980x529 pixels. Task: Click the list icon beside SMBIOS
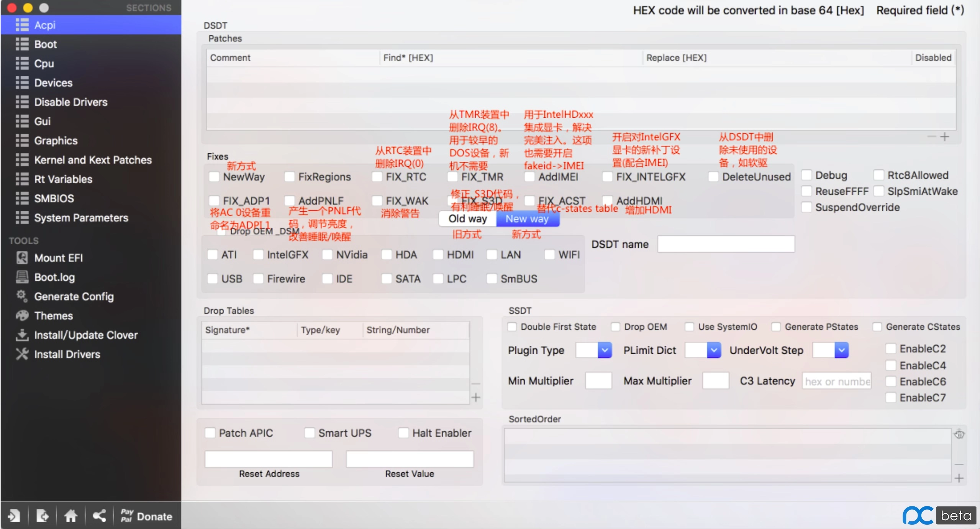(x=22, y=198)
